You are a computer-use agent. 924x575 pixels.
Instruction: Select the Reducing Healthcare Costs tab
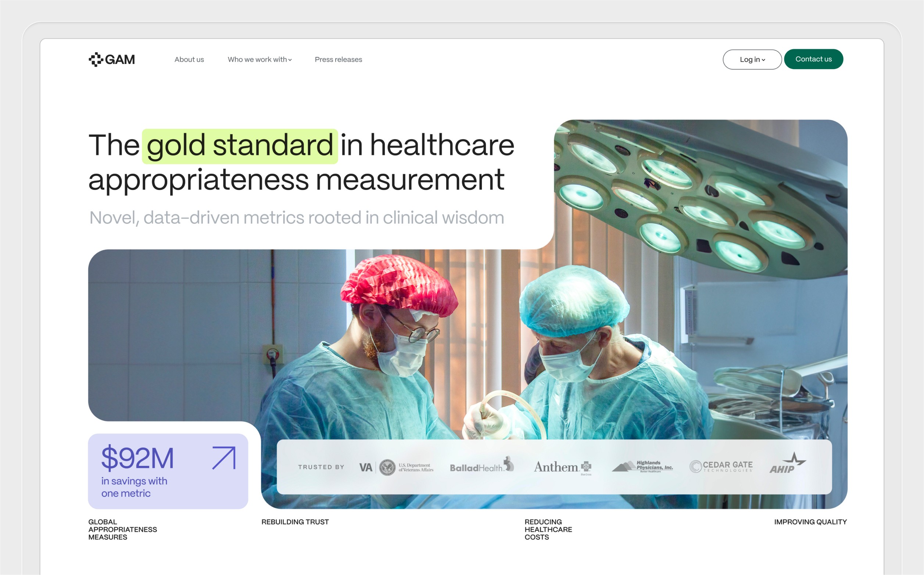click(x=548, y=529)
